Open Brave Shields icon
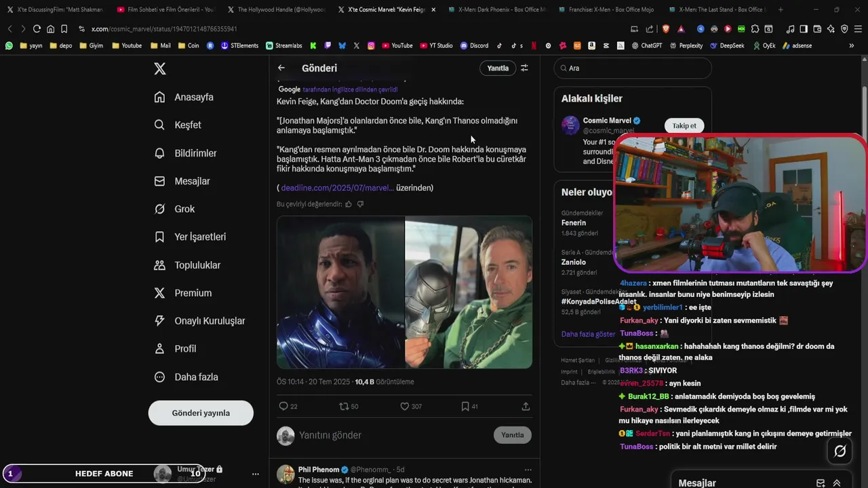 666,28
